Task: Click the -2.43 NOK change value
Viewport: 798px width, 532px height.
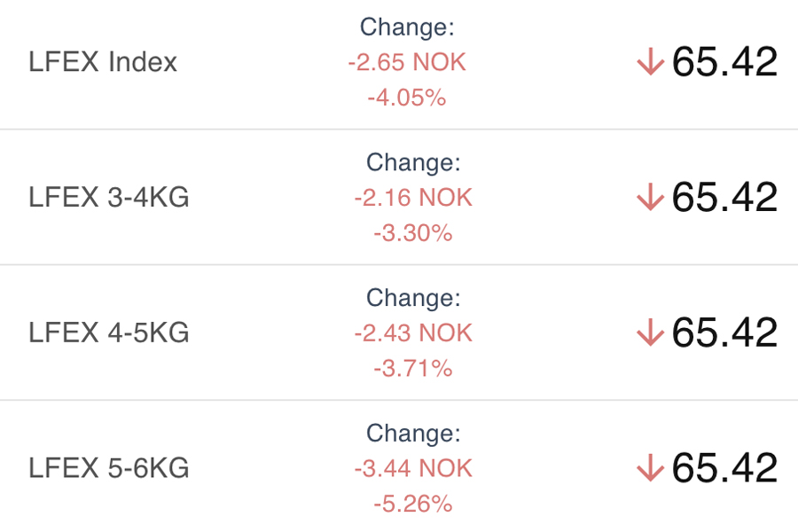Action: point(413,333)
